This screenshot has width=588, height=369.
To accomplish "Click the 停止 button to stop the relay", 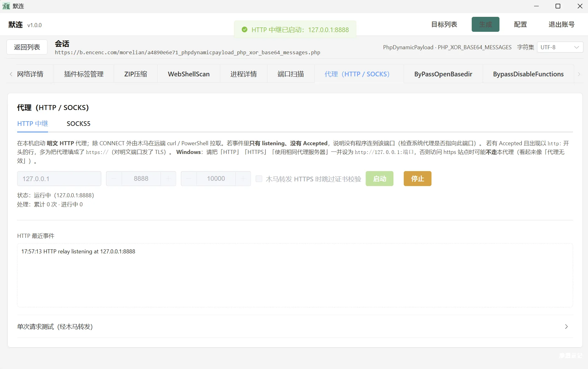I will tap(417, 179).
